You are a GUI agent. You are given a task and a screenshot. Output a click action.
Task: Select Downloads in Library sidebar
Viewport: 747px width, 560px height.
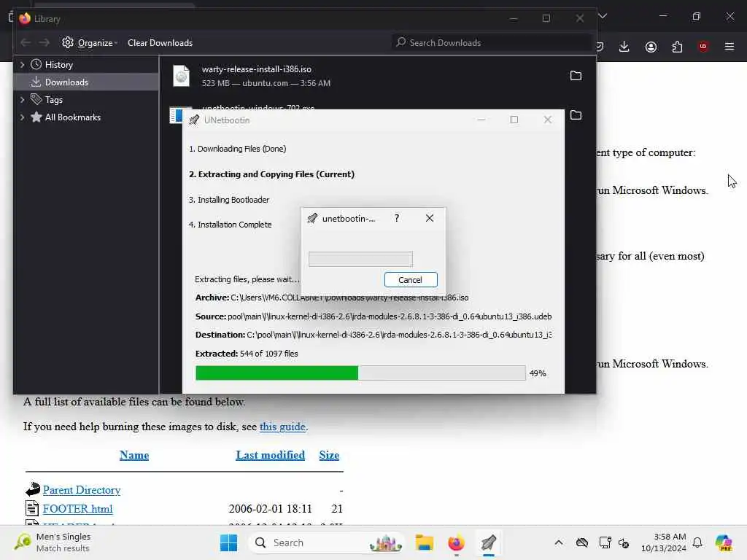tap(86, 82)
